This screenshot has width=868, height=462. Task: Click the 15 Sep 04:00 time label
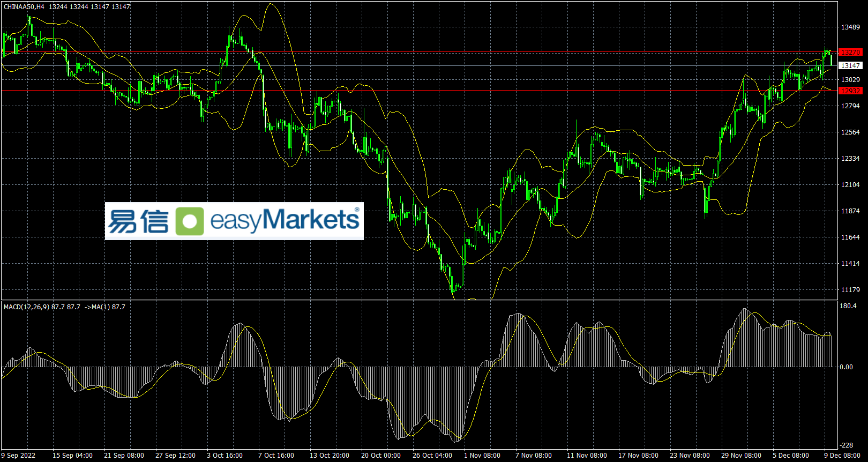(x=72, y=456)
